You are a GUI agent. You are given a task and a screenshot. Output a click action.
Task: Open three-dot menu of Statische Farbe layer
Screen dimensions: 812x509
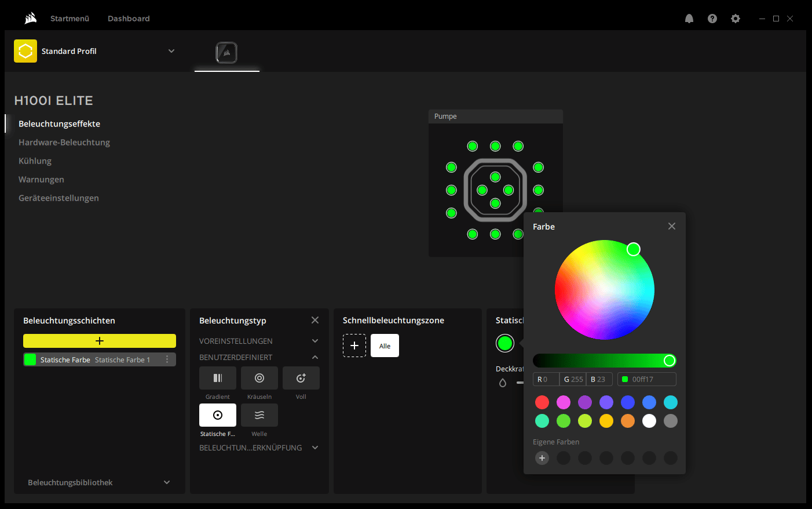click(167, 359)
